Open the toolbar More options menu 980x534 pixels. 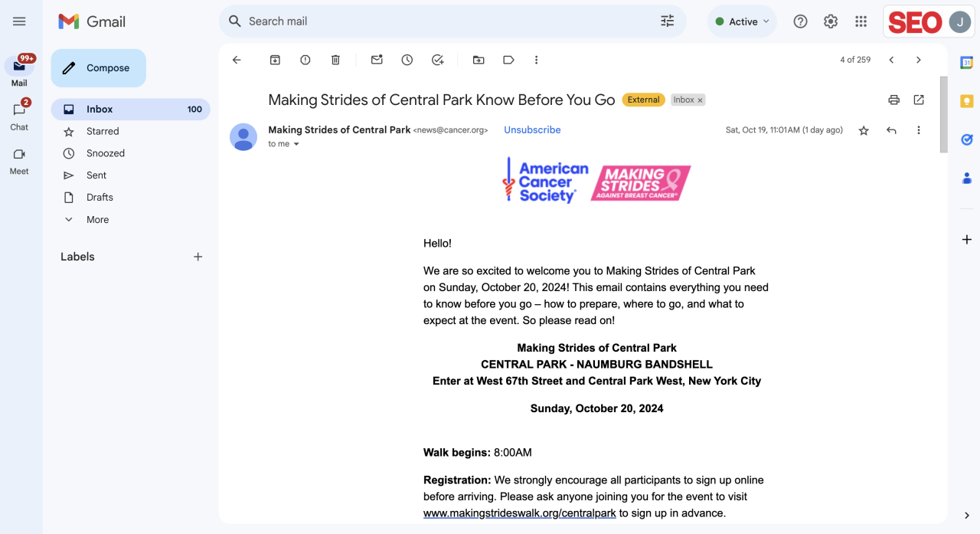pos(536,60)
